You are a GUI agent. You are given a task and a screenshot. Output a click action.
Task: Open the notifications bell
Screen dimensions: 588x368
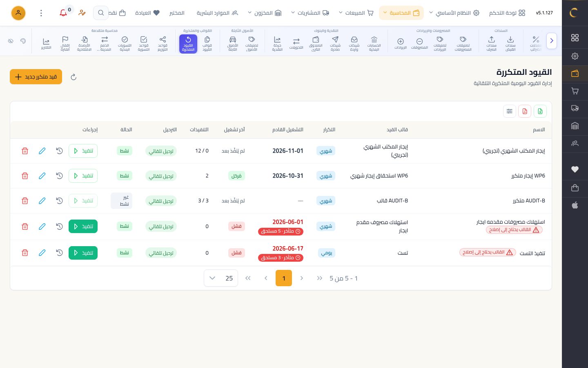click(x=63, y=13)
